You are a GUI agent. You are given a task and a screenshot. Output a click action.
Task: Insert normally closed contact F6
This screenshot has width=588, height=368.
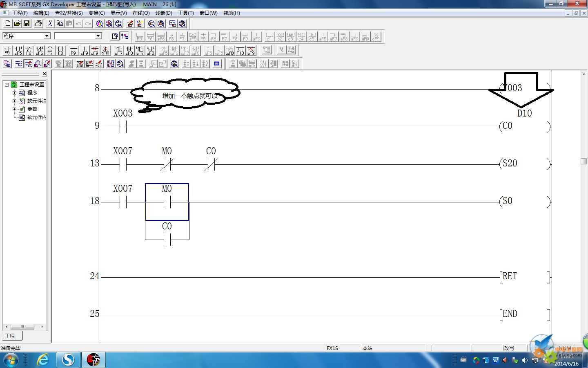(x=29, y=51)
